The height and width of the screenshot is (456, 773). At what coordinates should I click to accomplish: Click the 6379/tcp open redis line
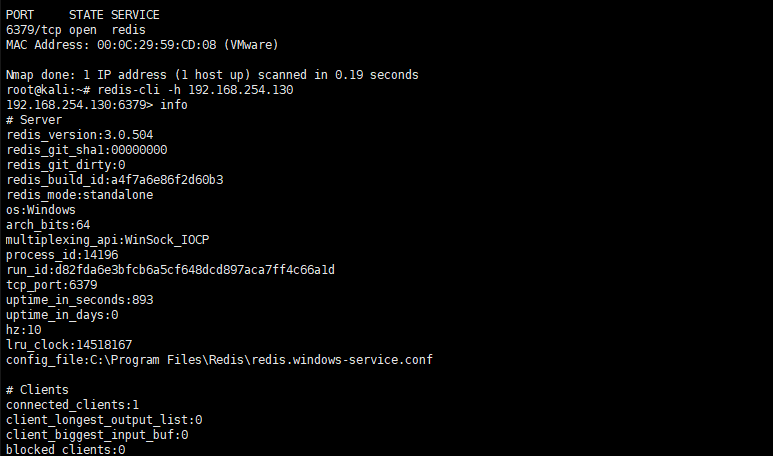[x=76, y=30]
